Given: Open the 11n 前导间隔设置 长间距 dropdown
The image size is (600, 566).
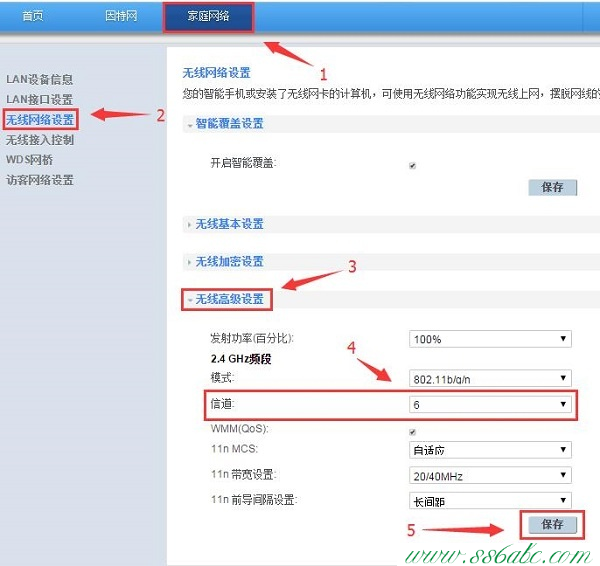Looking at the screenshot, I should click(x=490, y=501).
